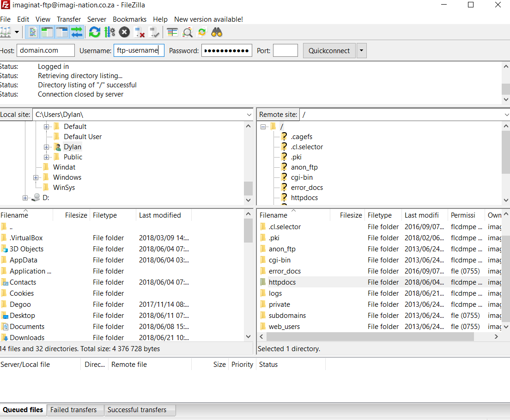
Task: Click the cancel current operation X icon
Action: (x=124, y=32)
